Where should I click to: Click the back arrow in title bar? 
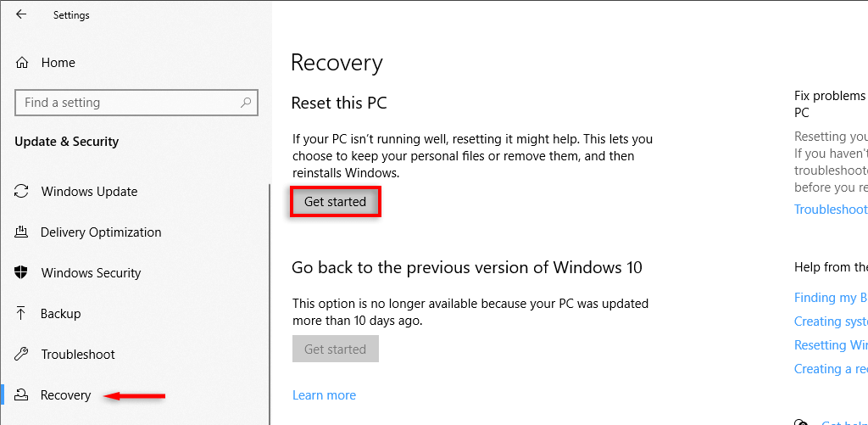(x=21, y=14)
